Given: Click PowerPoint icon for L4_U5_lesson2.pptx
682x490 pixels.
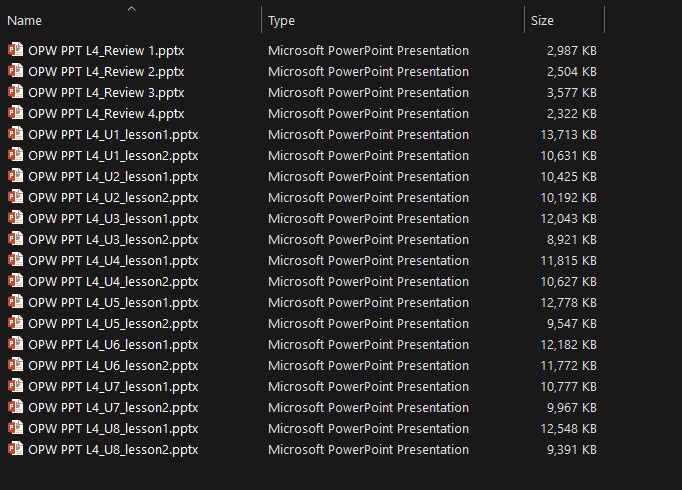Looking at the screenshot, I should pyautogui.click(x=16, y=323).
